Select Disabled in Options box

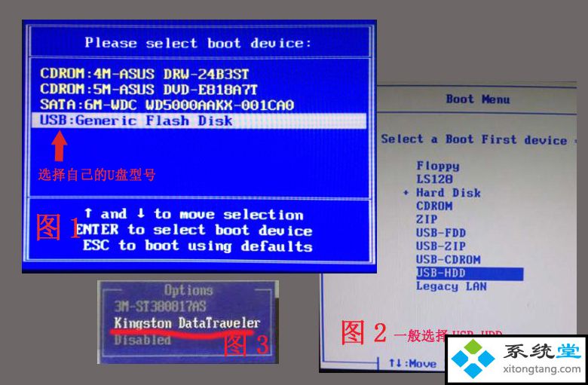[x=142, y=340]
